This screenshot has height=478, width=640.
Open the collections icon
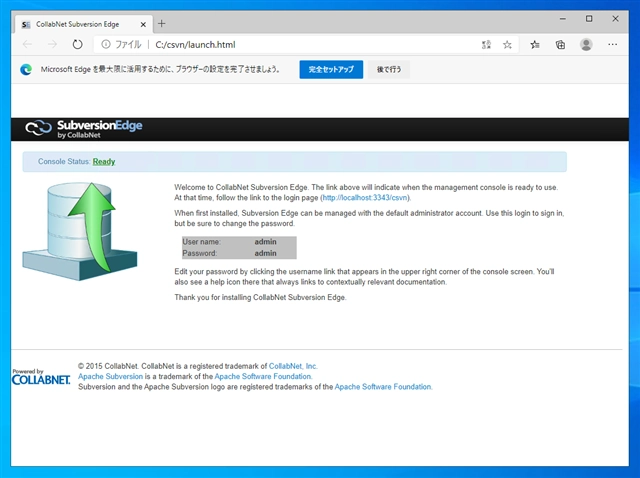point(560,44)
